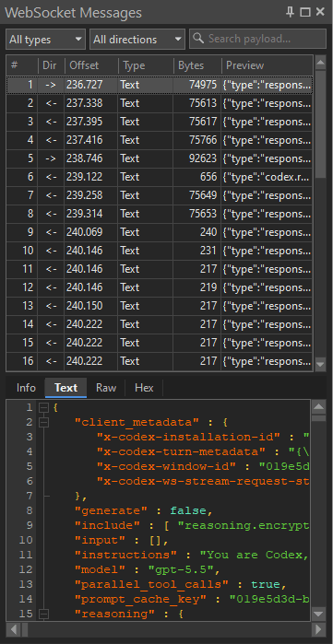Viewport: 333px width, 644px height.
Task: Click the search magnifier icon
Action: pos(198,39)
